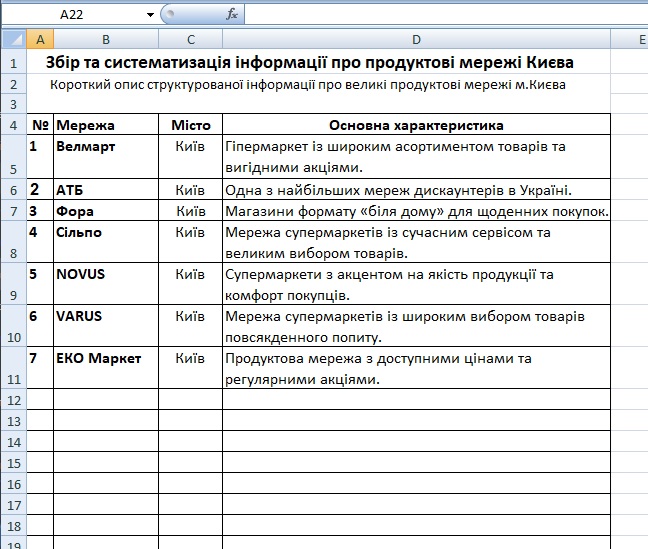Viewport: 648px width, 549px height.
Task: Click 'Мережа супермаркетів із широким вибором'
Action: pos(416,326)
